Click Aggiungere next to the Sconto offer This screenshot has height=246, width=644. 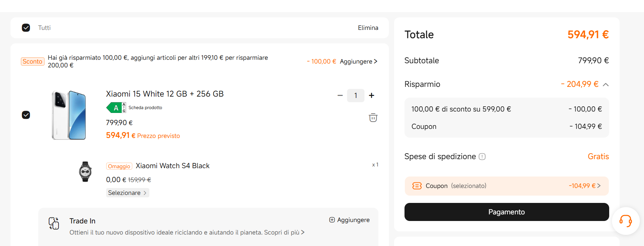click(359, 61)
